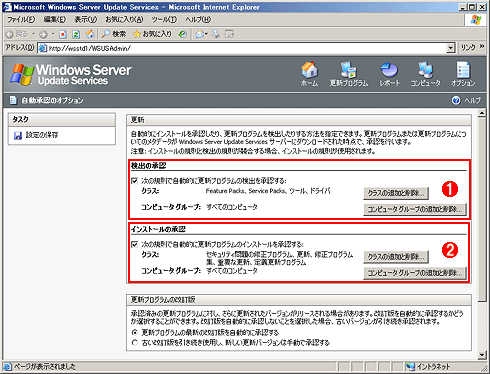Refresh the page in IE toolbar
The image size is (490, 374).
pos(76,34)
